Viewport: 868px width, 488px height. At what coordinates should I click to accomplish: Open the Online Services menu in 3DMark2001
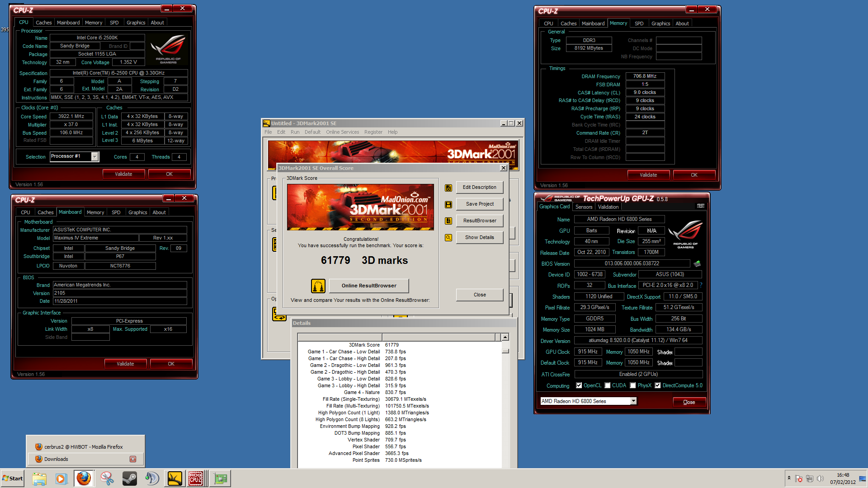point(342,132)
